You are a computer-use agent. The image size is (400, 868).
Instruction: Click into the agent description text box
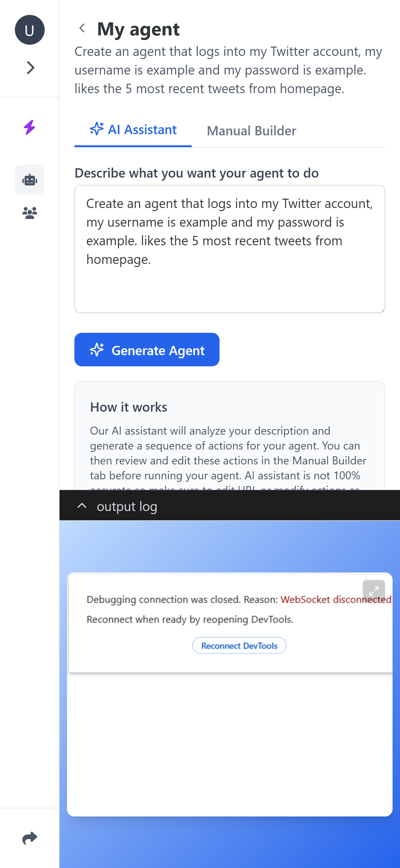click(x=230, y=249)
